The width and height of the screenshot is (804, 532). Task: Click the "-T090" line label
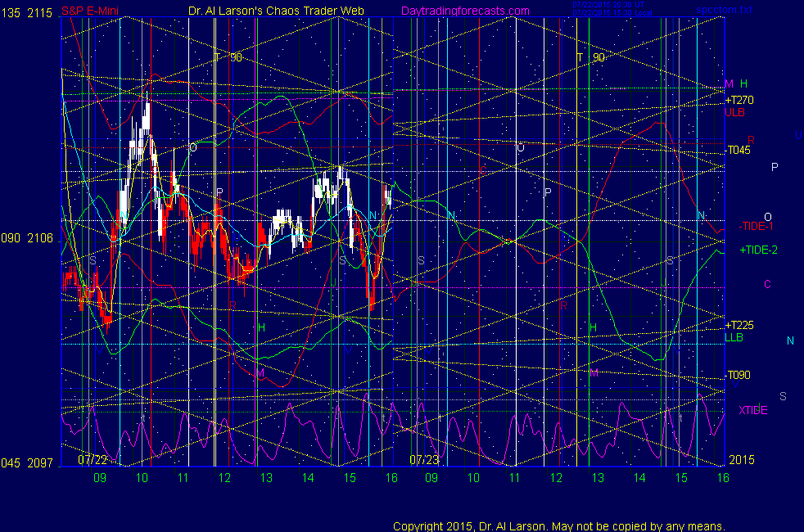point(738,375)
